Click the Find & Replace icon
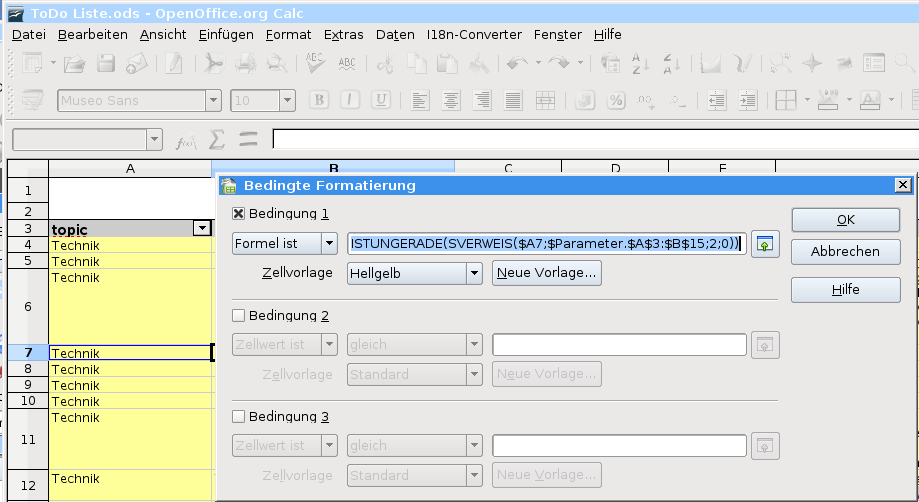 click(781, 63)
